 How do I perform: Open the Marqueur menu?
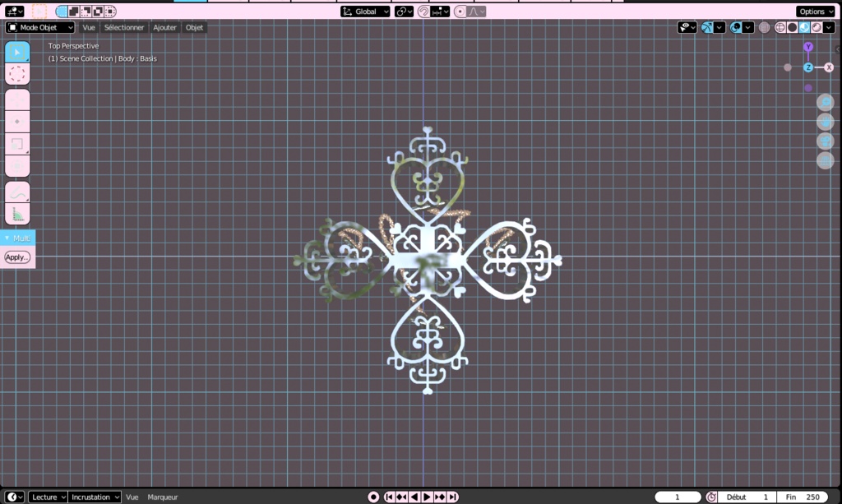point(163,497)
